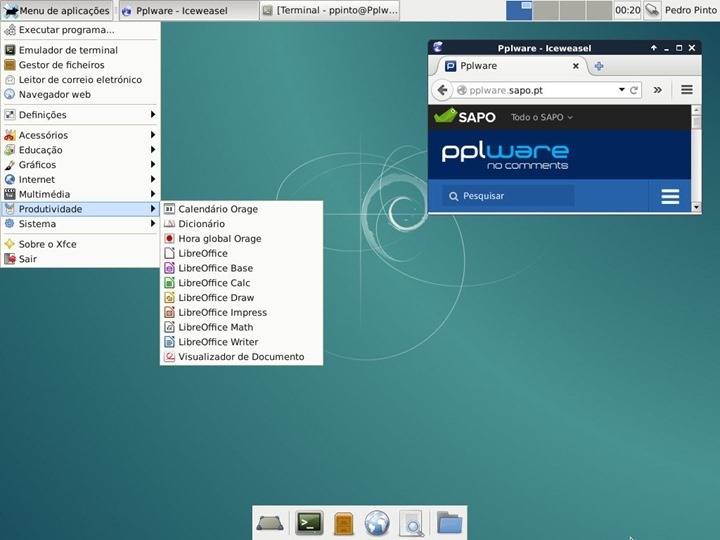Open the 'Todo o SAPO' dropdown
The image size is (720, 540).
(541, 117)
